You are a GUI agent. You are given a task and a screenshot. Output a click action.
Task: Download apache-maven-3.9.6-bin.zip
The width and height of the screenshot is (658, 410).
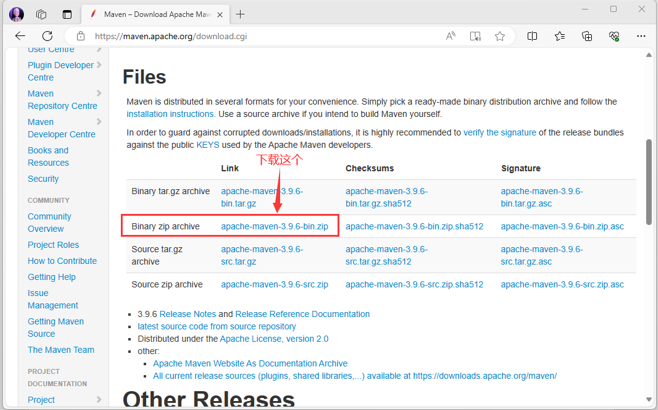point(274,227)
